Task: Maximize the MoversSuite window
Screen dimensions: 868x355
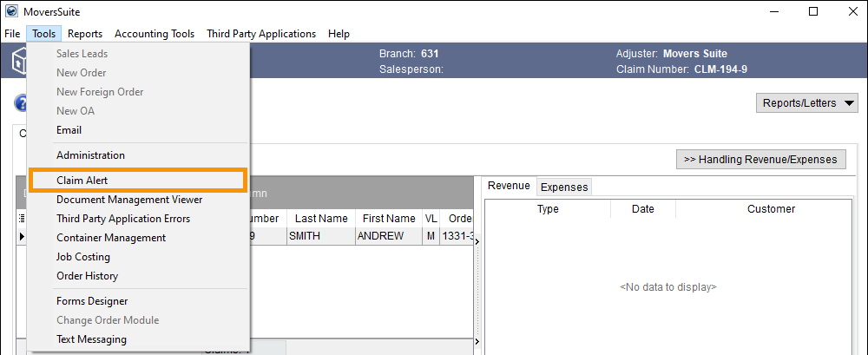Action: coord(813,11)
